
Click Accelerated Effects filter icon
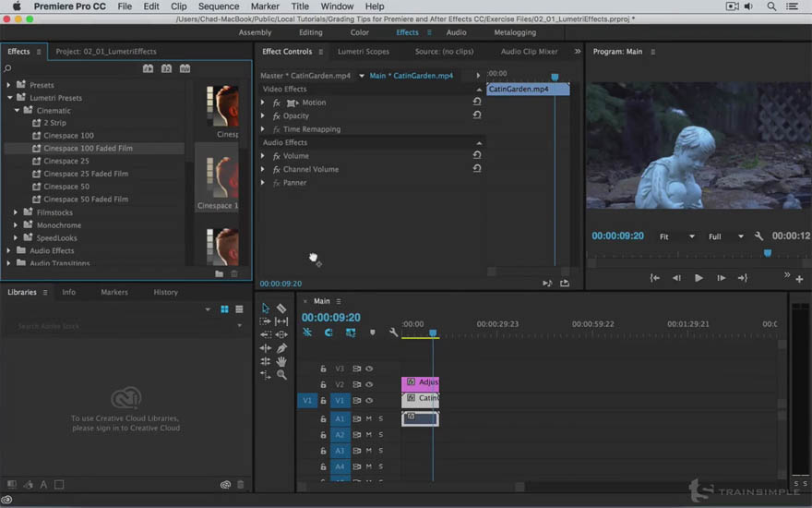149,68
